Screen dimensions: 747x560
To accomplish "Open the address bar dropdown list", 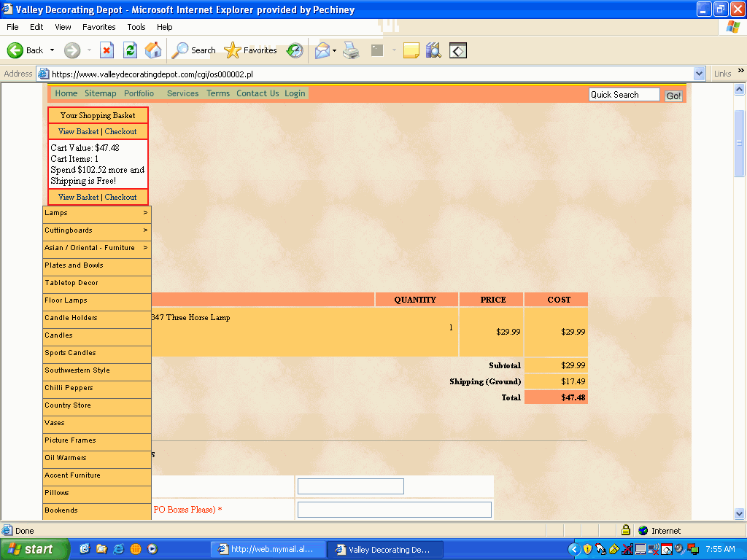I will tap(699, 74).
